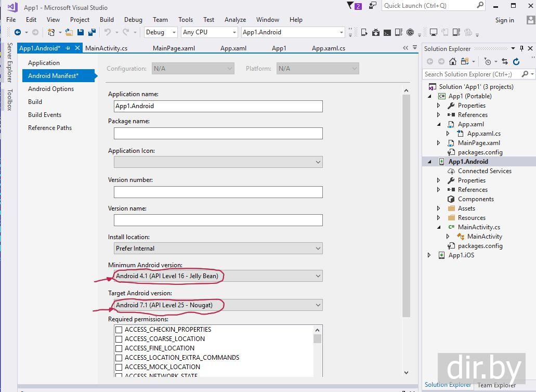Click the Refresh icon in Solution Explorer
This screenshot has height=392, width=536.
516,61
